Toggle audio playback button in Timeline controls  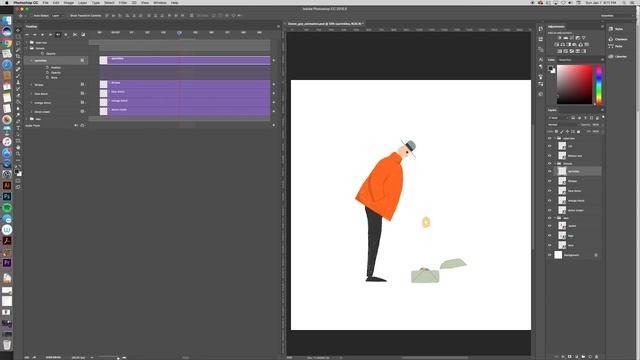pyautogui.click(x=58, y=35)
